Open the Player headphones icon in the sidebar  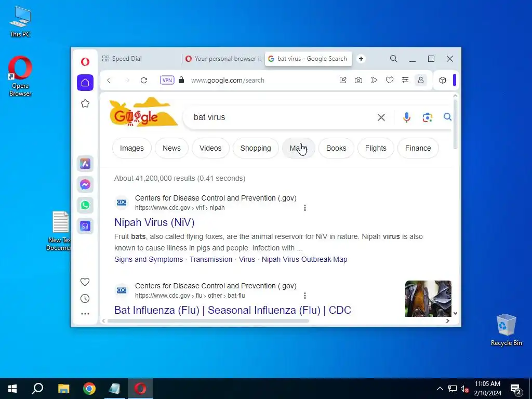click(x=85, y=226)
